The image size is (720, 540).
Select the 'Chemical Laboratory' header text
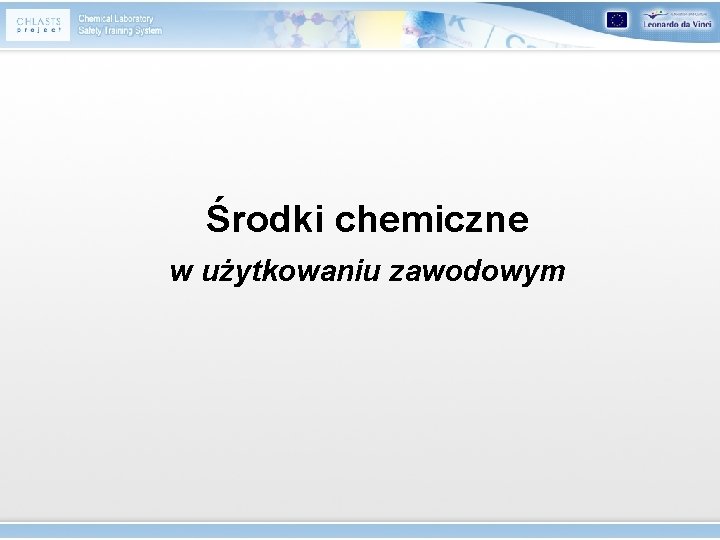(x=116, y=19)
